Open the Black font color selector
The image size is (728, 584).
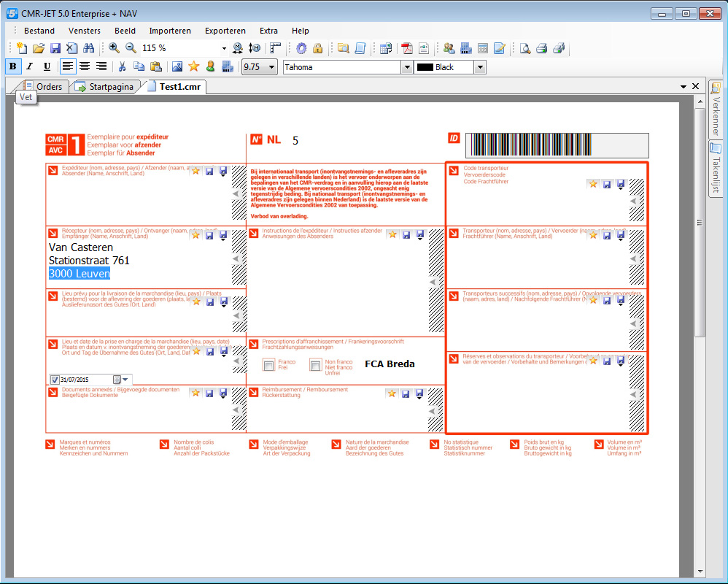479,66
